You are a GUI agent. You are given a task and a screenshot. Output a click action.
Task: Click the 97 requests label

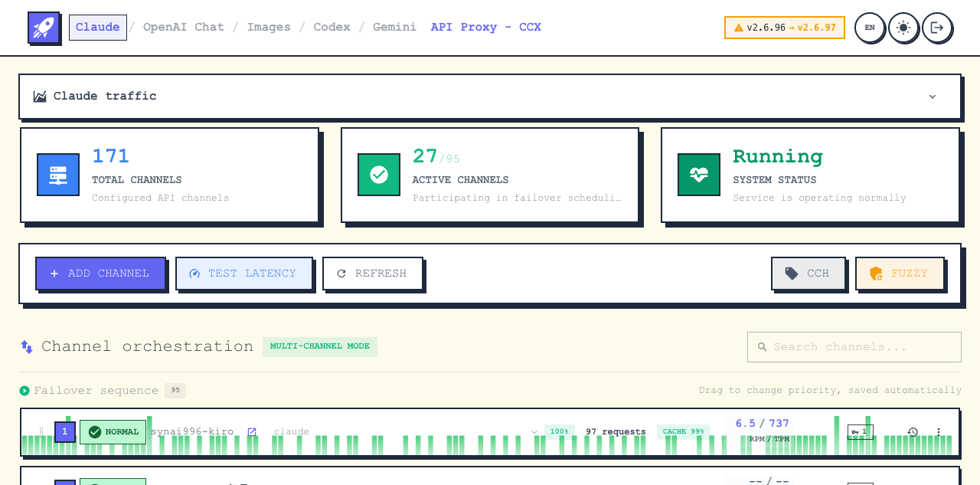[x=616, y=432]
